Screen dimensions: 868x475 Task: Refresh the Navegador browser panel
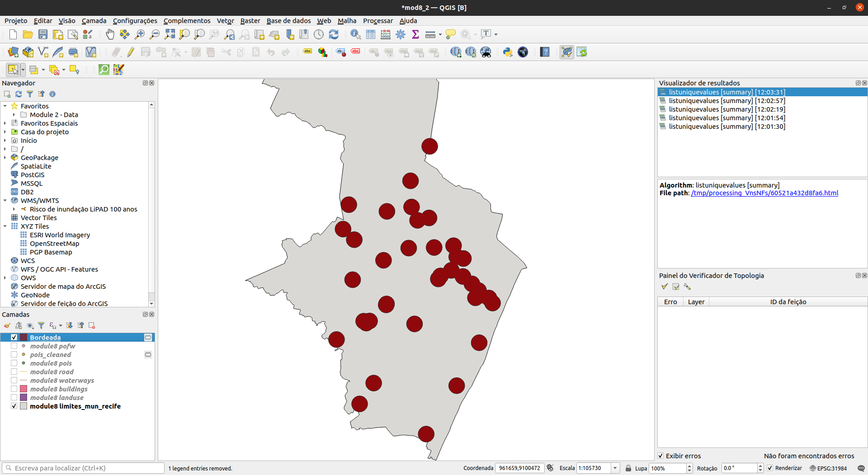[x=19, y=94]
